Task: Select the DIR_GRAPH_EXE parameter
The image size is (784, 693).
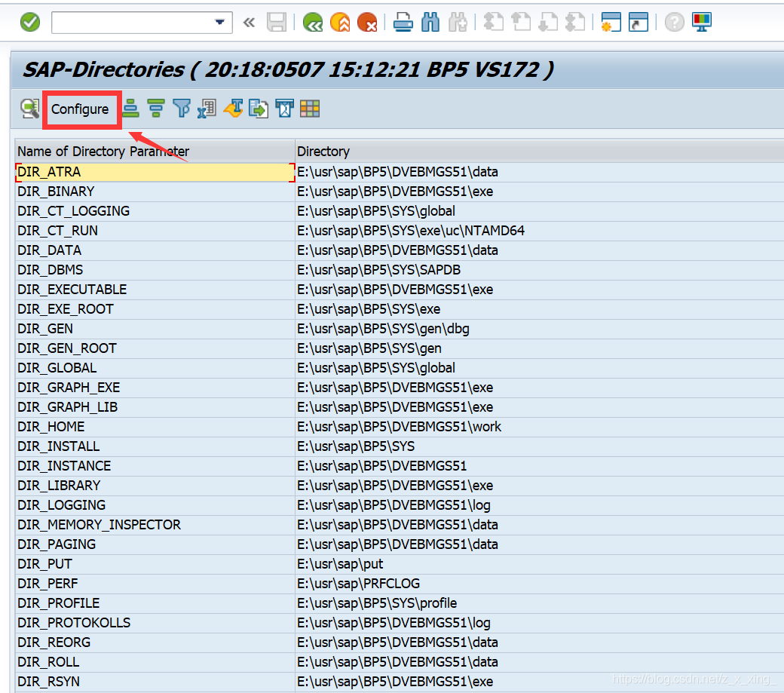Action: click(155, 388)
